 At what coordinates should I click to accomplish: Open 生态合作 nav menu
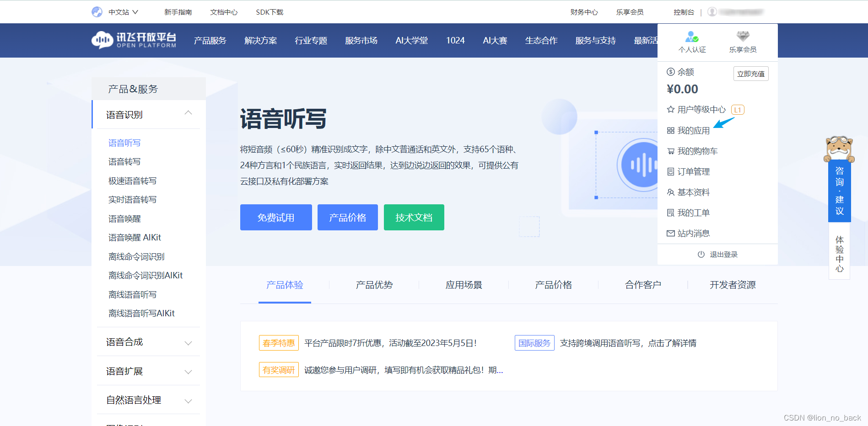(541, 40)
